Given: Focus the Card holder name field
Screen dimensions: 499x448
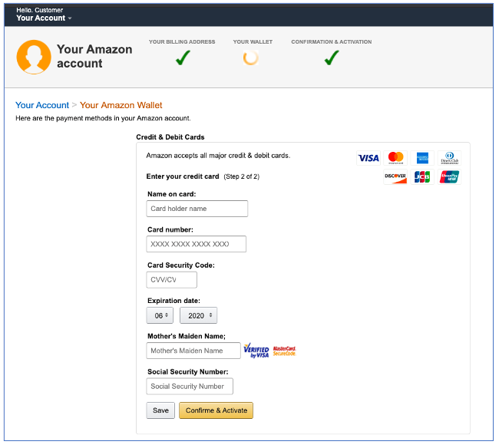Looking at the screenshot, I should (x=197, y=209).
